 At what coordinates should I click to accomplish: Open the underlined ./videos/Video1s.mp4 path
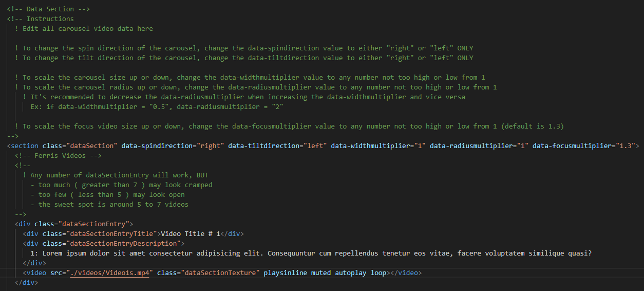(110, 273)
